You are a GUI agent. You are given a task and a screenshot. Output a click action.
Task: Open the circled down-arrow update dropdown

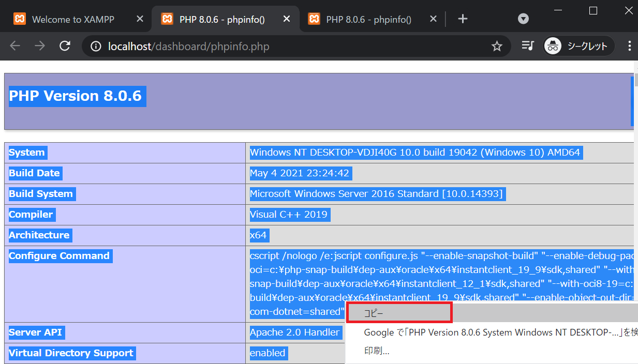coord(523,19)
